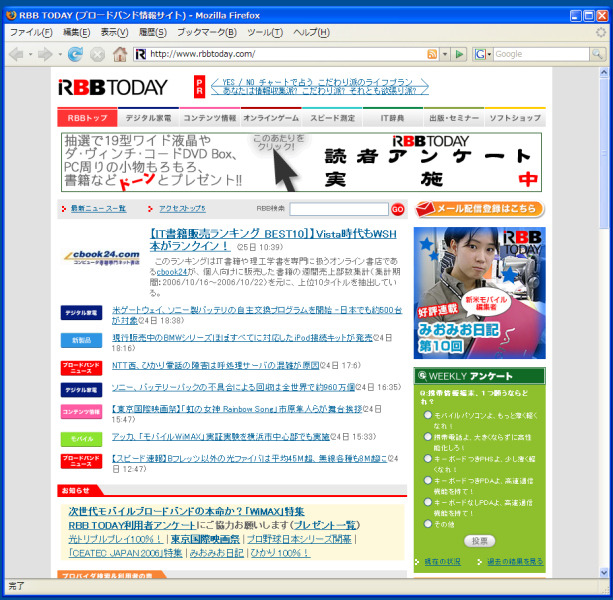Open the 編集(E) menu

[x=77, y=32]
